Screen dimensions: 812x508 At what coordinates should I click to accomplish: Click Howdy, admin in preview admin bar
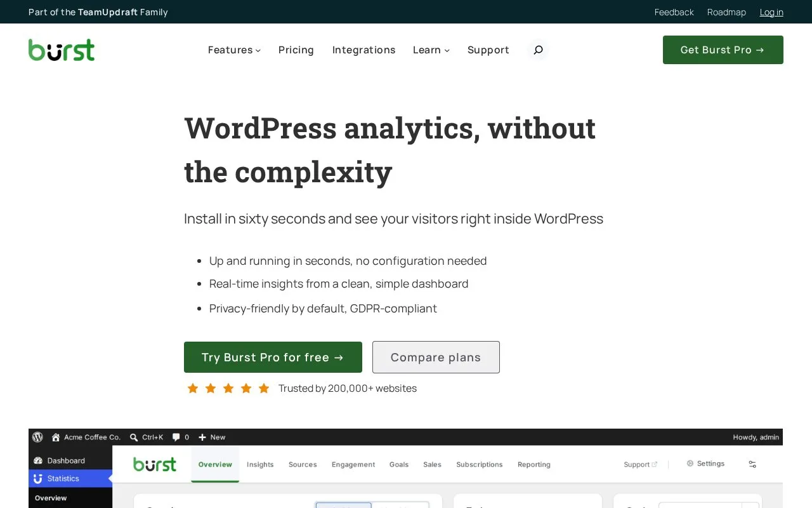point(756,437)
